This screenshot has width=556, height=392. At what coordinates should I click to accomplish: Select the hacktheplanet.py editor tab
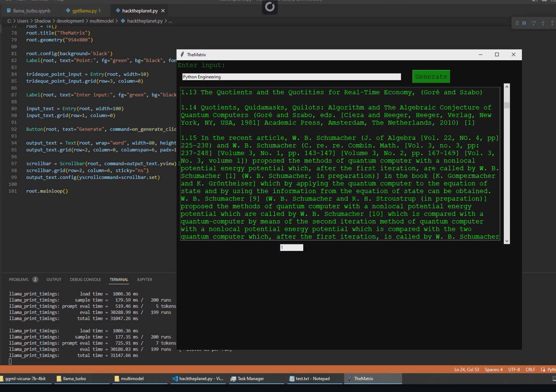pos(140,11)
